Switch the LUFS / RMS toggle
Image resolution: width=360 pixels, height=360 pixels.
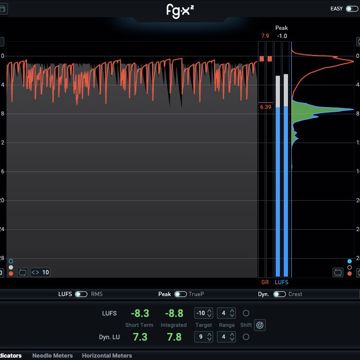coord(81,294)
